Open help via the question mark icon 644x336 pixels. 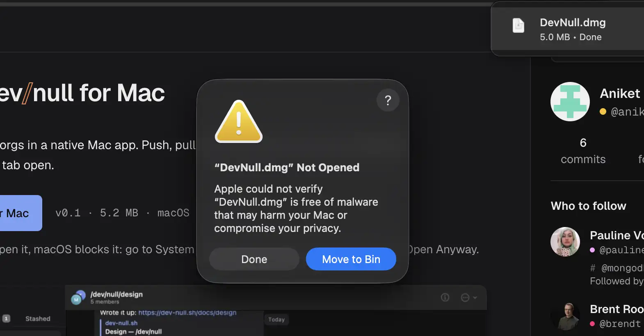pos(388,100)
